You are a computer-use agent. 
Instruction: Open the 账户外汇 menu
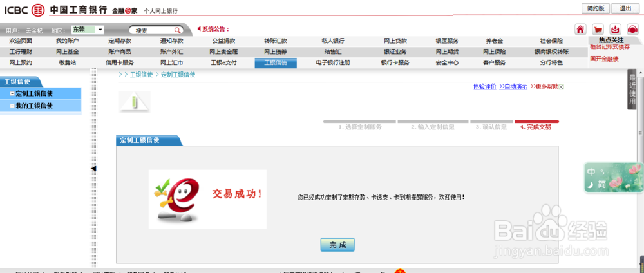(x=172, y=52)
